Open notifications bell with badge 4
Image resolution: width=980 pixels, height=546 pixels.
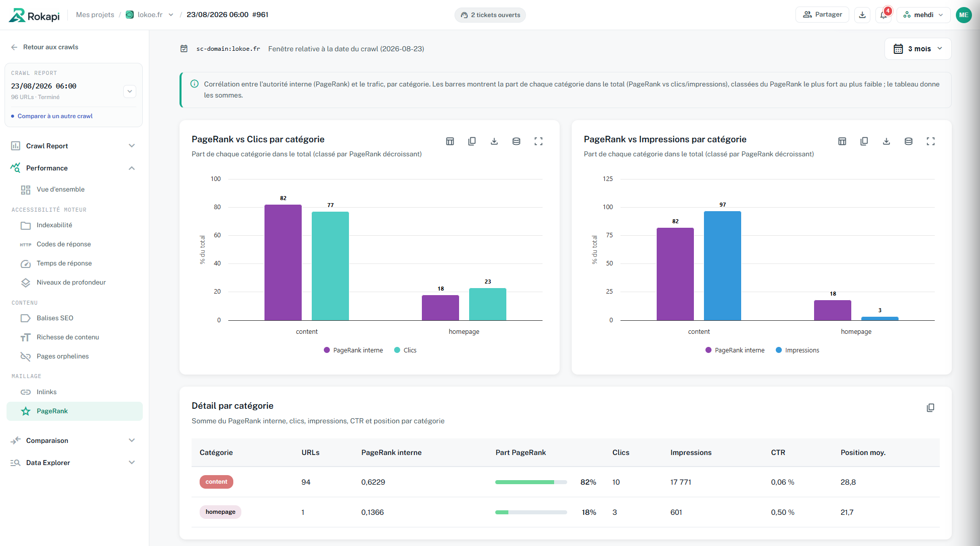click(884, 15)
